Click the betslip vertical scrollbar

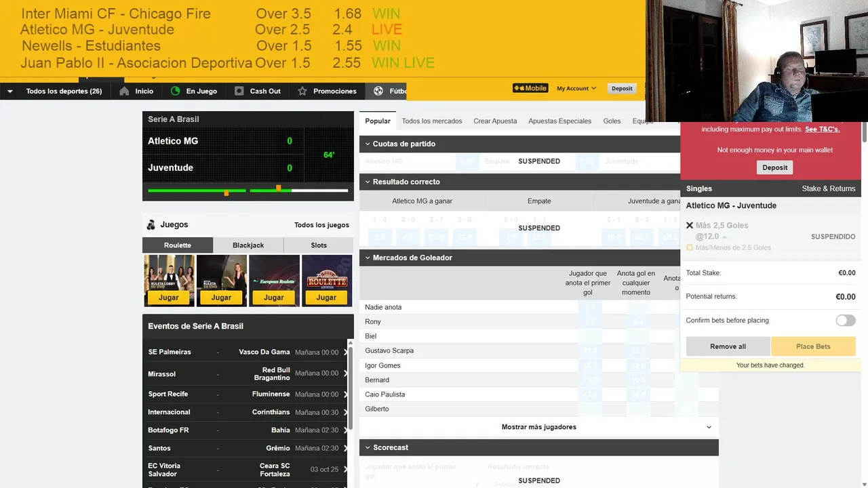[865, 132]
